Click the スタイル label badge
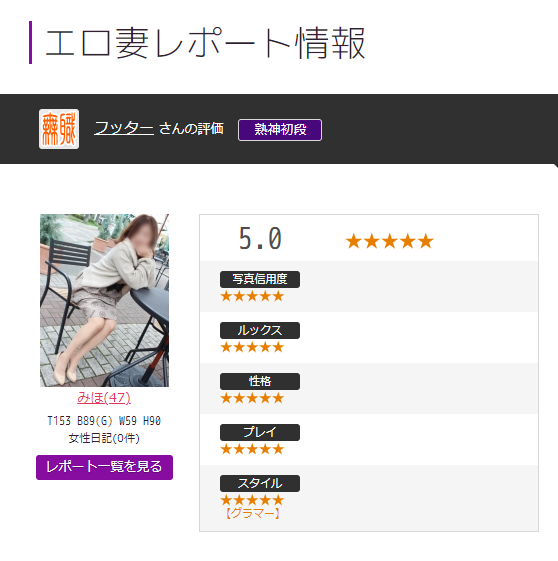 260,483
